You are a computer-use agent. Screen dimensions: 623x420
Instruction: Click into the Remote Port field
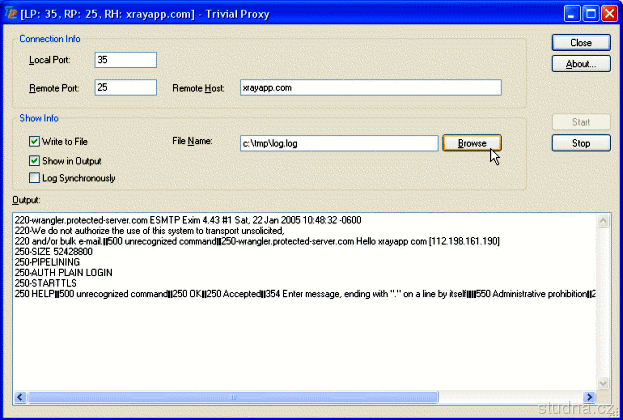coord(126,87)
